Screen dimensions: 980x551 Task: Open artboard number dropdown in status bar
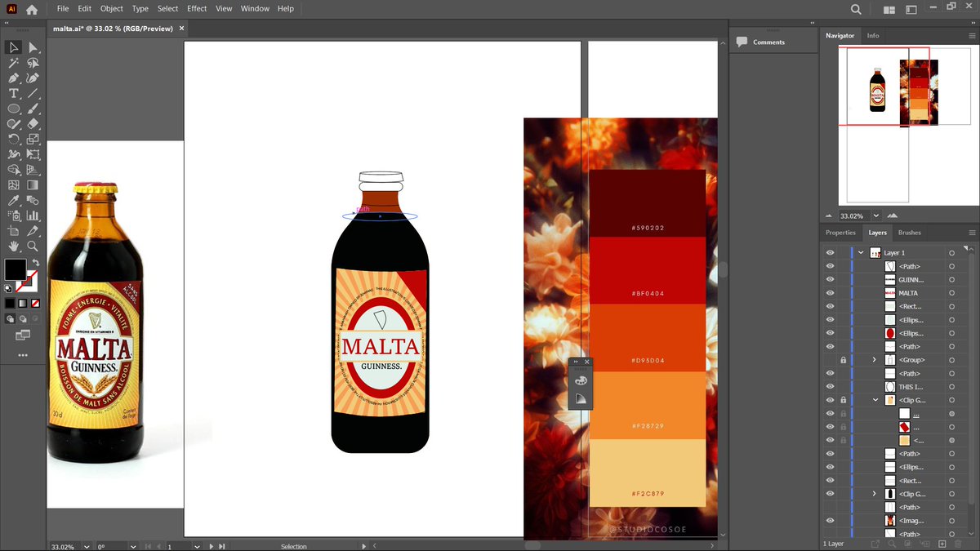coord(197,546)
